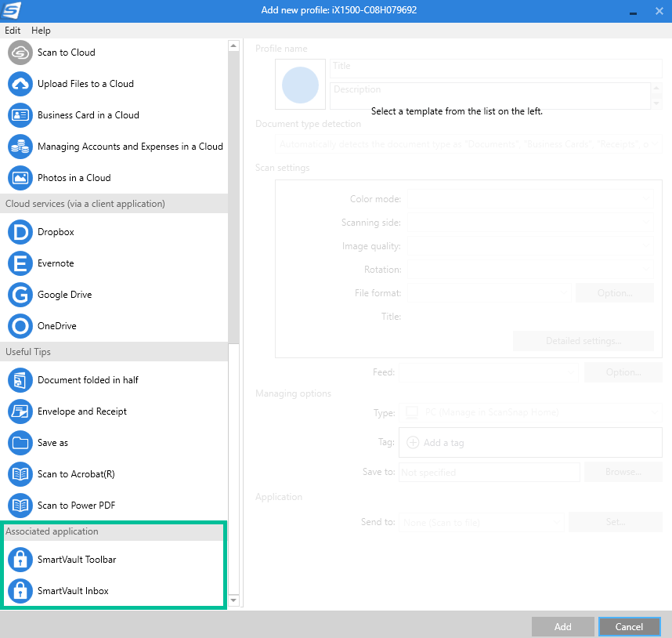The height and width of the screenshot is (638, 672).
Task: Open the Feed dropdown
Action: (489, 372)
